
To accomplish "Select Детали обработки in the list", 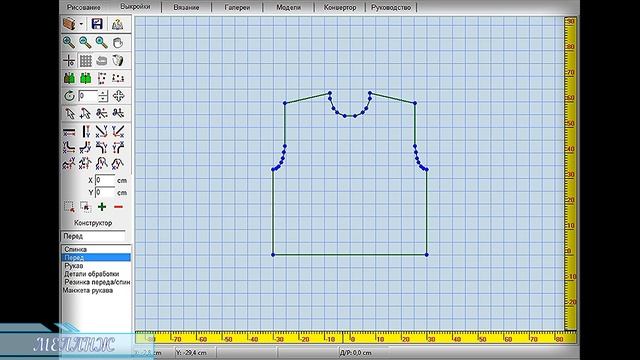I will point(92,274).
